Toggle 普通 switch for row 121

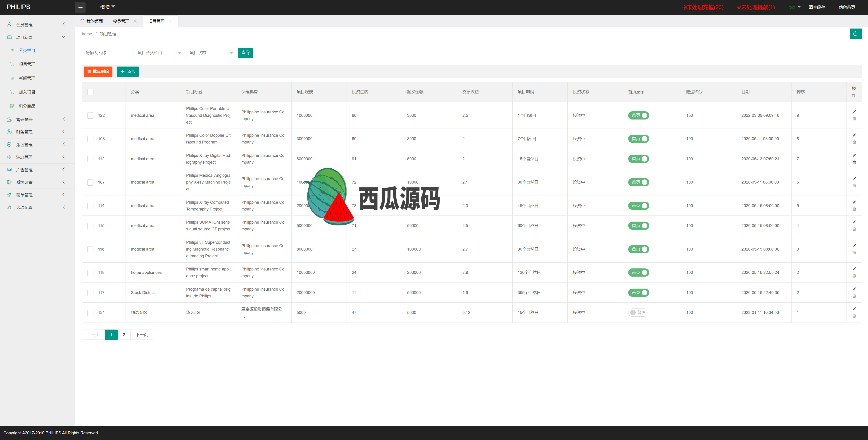[638, 313]
